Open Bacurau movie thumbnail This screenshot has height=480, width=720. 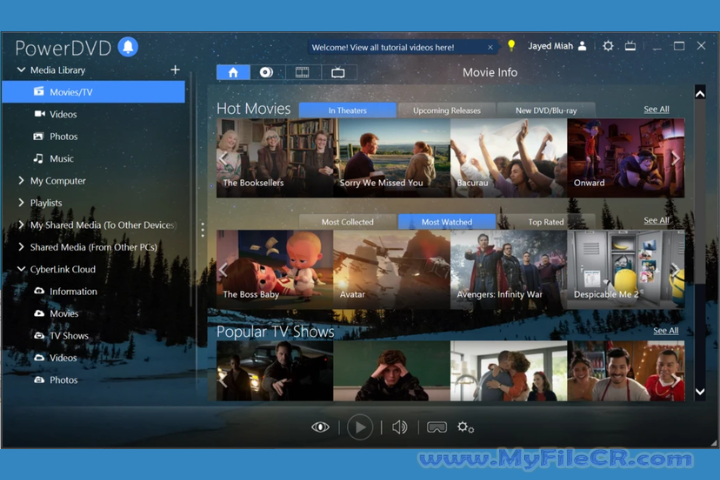tap(509, 158)
